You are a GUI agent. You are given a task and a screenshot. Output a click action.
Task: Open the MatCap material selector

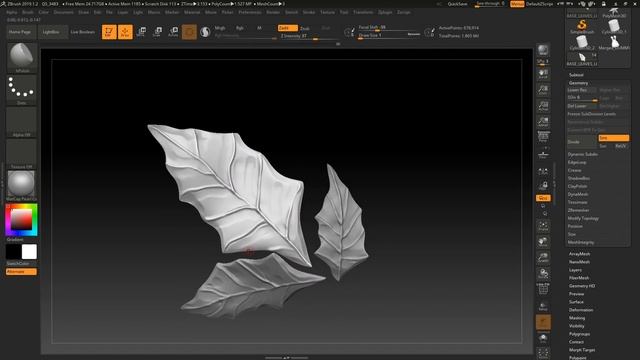22,186
